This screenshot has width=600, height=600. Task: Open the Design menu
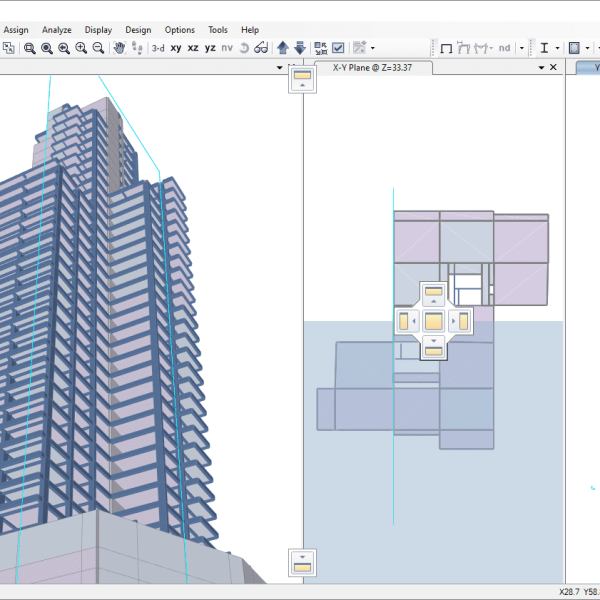pos(138,30)
